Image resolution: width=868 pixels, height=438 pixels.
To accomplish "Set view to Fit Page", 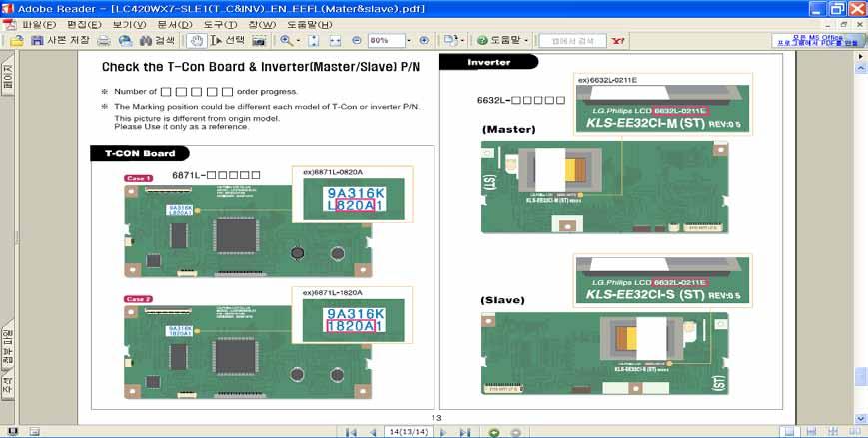I will [314, 40].
